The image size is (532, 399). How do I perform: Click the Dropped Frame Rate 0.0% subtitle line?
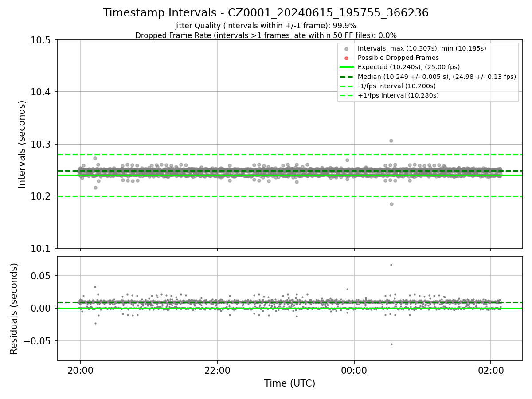coord(266,35)
